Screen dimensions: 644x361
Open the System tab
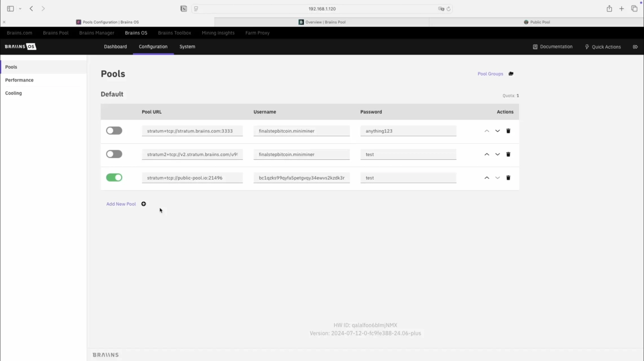[187, 46]
